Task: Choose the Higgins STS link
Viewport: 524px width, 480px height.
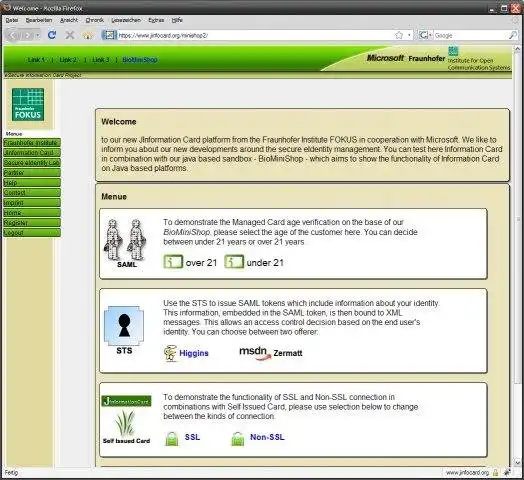Action: pos(194,353)
